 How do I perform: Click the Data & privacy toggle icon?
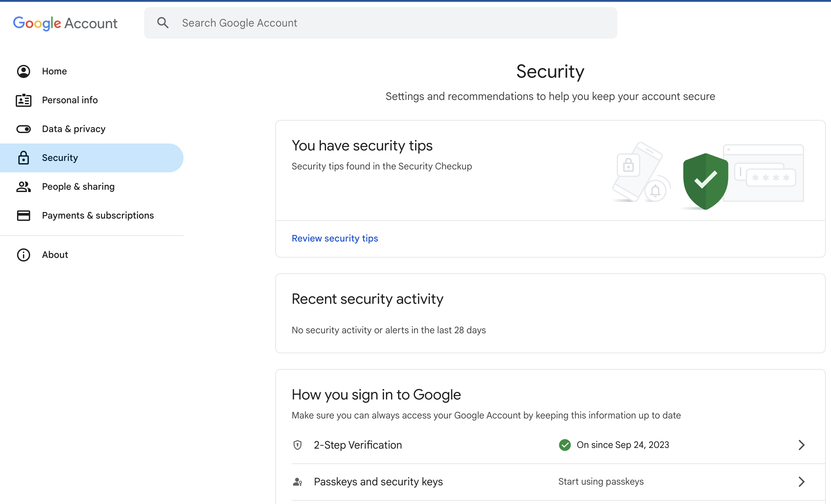[24, 129]
